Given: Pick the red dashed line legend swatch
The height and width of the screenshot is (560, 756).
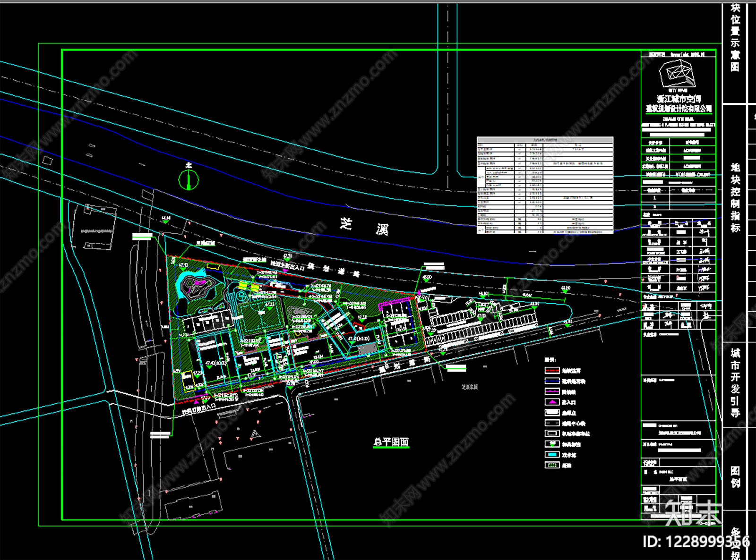Looking at the screenshot, I should coord(552,371).
